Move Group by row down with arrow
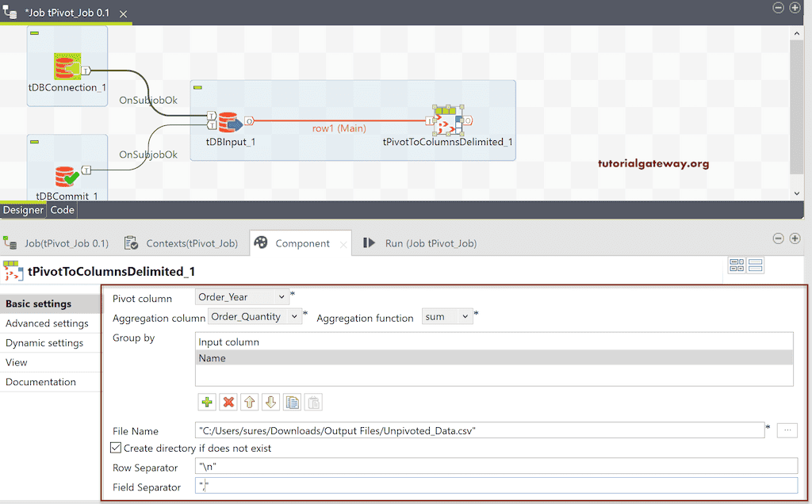The height and width of the screenshot is (504, 812). [x=271, y=402]
